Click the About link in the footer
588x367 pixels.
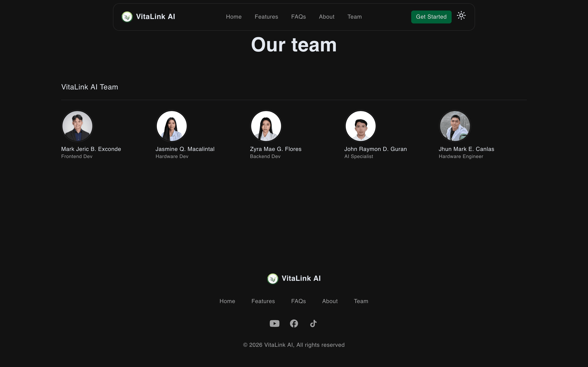[330, 301]
